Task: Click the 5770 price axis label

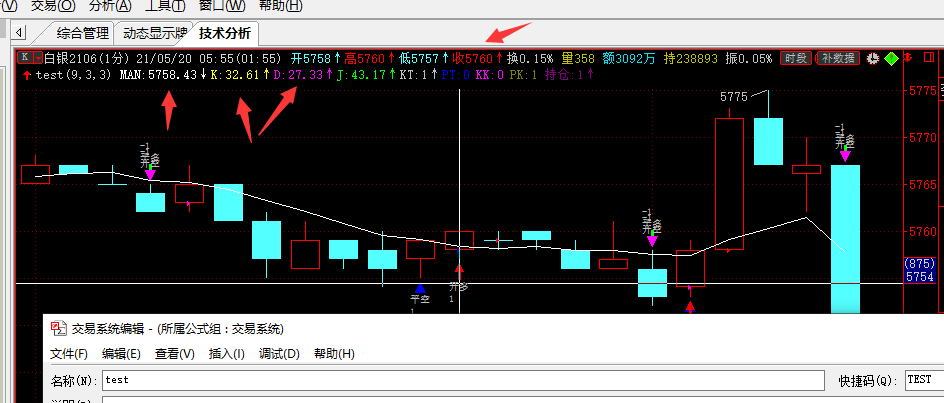Action: point(924,137)
